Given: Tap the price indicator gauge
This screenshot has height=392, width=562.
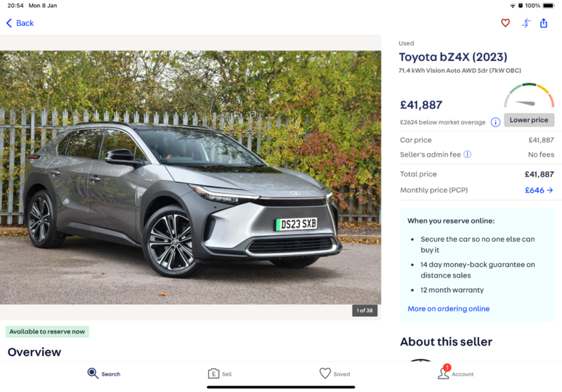Looking at the screenshot, I should (529, 96).
